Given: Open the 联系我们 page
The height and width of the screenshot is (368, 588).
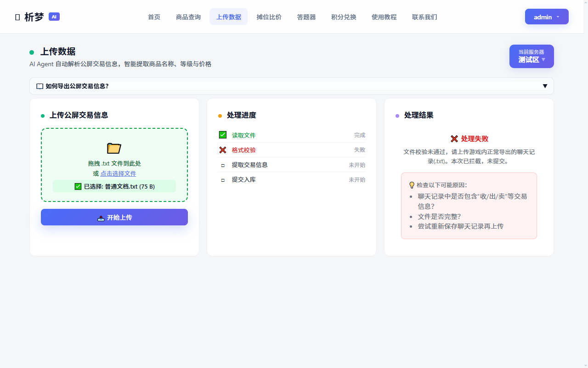Looking at the screenshot, I should click(x=424, y=17).
